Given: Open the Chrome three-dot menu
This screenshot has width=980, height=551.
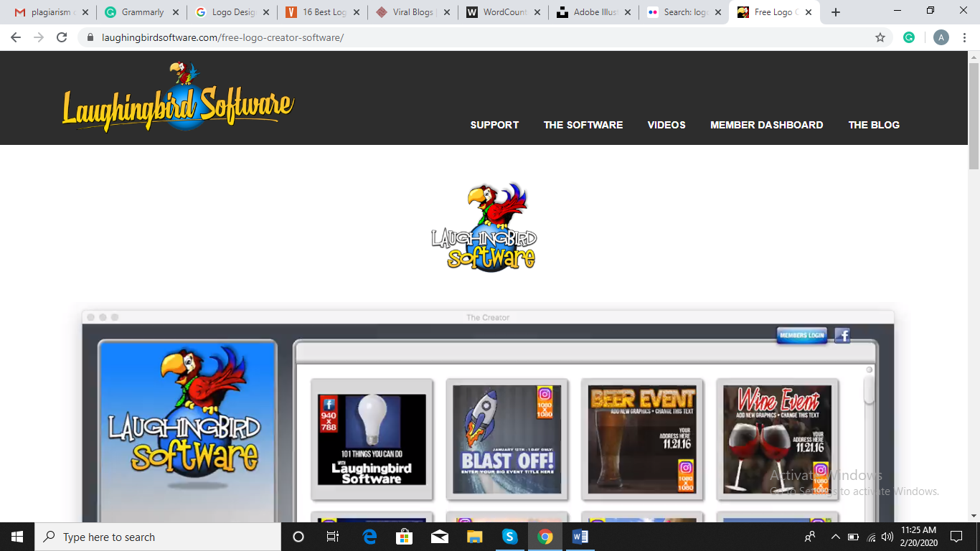Looking at the screenshot, I should (965, 37).
